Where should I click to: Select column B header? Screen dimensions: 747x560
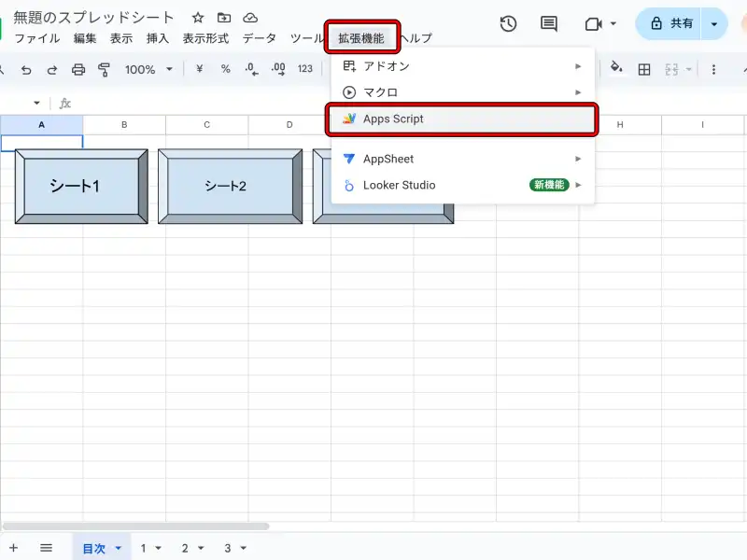[124, 125]
